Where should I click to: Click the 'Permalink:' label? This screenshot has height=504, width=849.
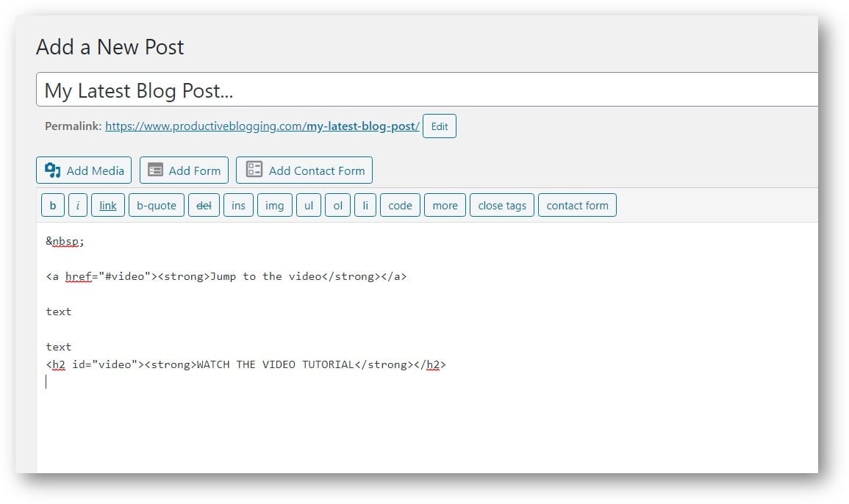73,126
